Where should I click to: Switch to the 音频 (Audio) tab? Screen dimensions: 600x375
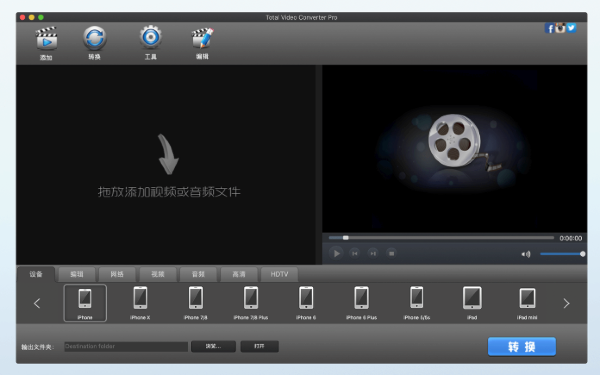point(198,274)
